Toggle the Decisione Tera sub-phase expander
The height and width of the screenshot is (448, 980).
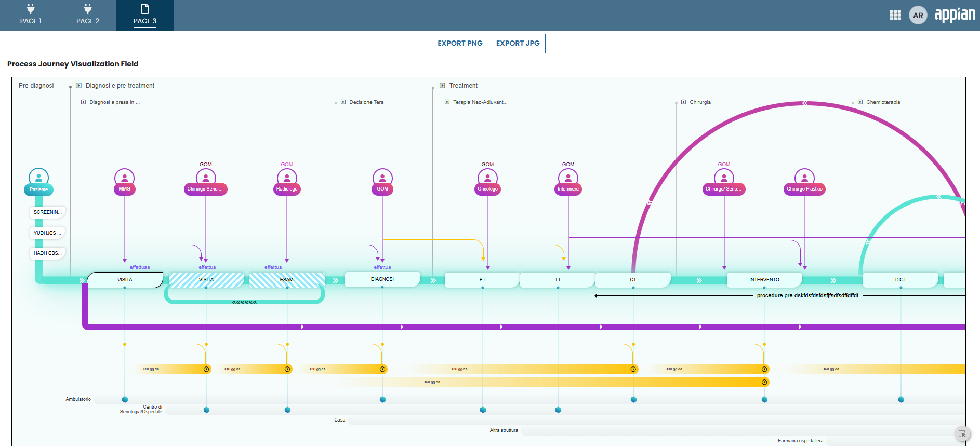343,102
